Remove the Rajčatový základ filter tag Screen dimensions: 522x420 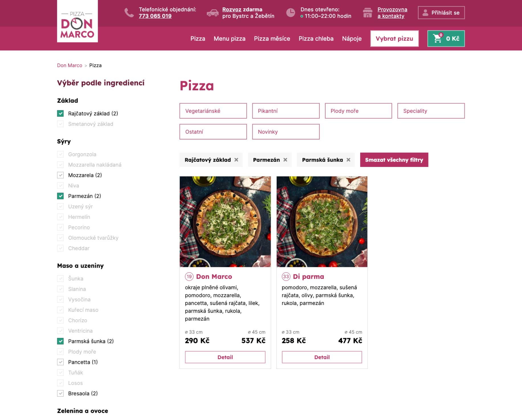tap(236, 160)
